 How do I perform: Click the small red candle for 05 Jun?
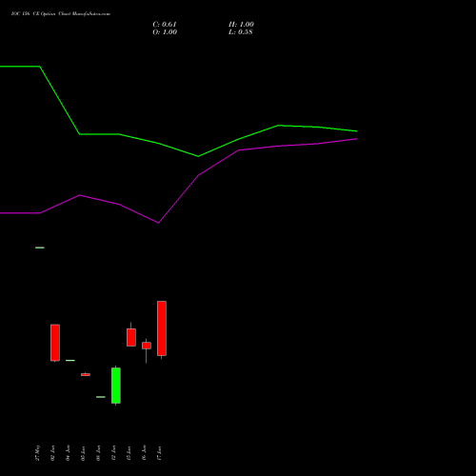(x=86, y=375)
